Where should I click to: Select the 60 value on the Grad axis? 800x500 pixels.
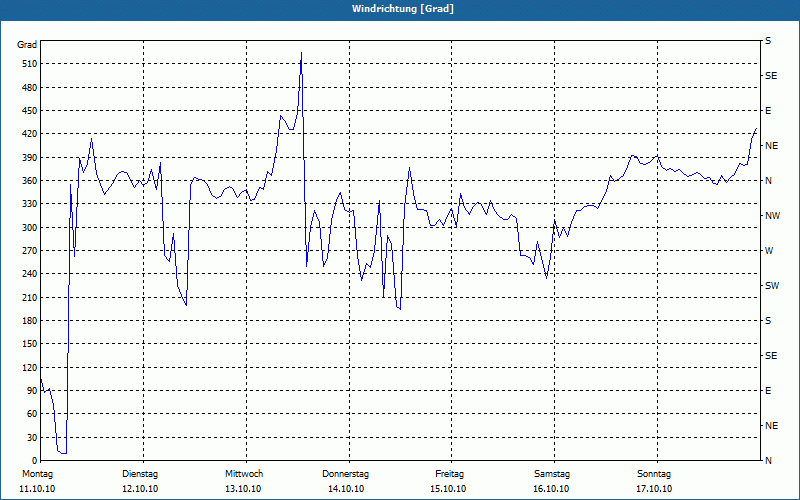(32, 414)
